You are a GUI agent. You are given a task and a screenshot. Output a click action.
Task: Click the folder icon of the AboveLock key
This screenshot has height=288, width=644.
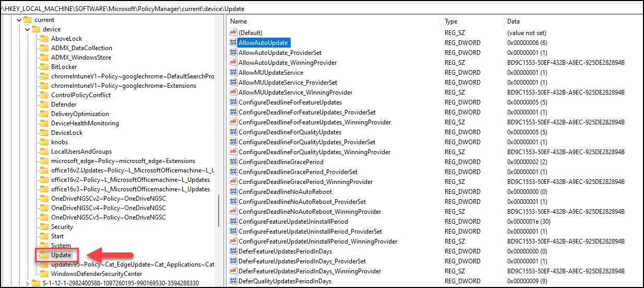(x=44, y=39)
